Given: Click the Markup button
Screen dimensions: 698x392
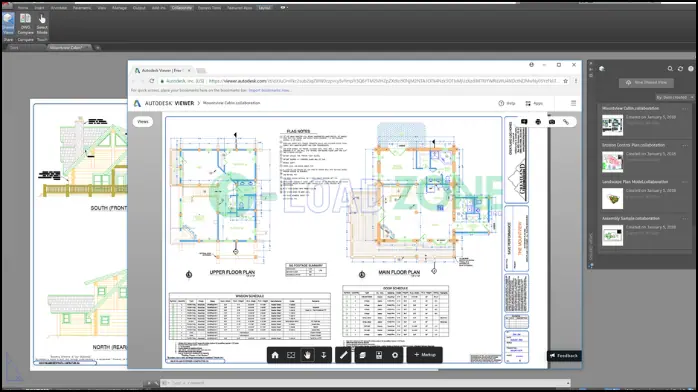Looking at the screenshot, I should tap(425, 355).
